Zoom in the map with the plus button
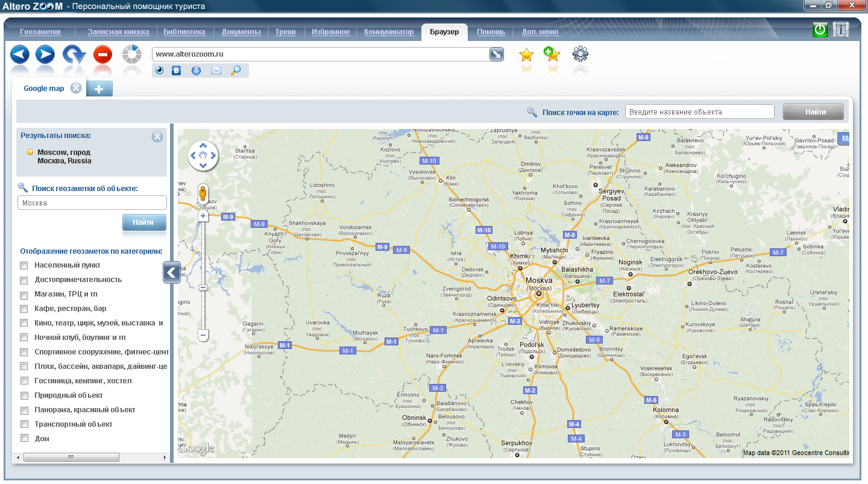This screenshot has width=868, height=484. (x=203, y=216)
